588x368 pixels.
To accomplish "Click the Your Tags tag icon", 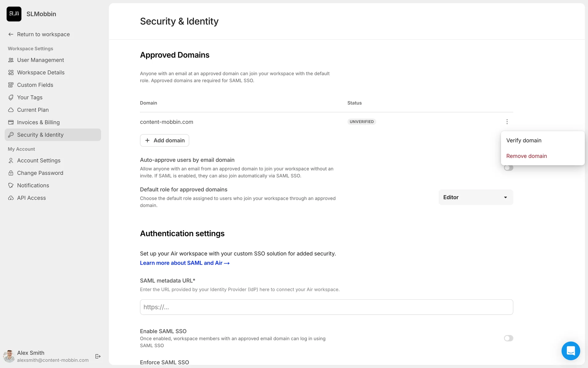I will click(x=11, y=98).
